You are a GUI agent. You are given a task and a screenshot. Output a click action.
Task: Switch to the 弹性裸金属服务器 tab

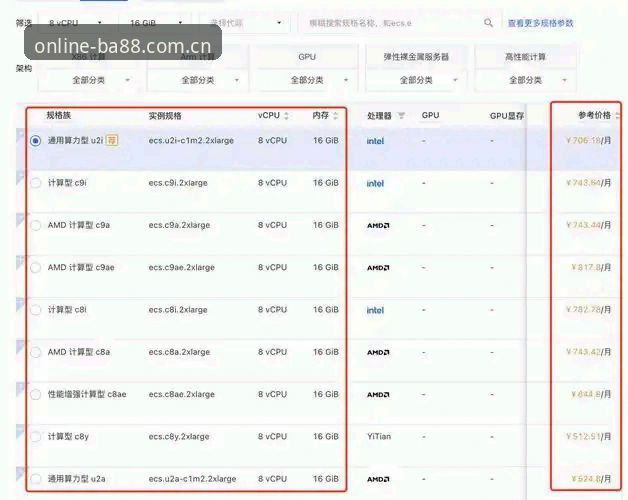coord(416,57)
